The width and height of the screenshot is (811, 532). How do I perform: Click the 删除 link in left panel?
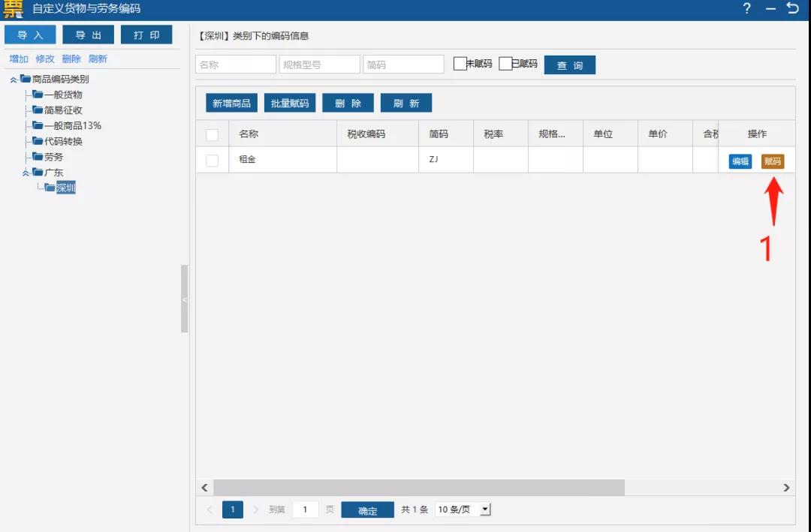(71, 59)
